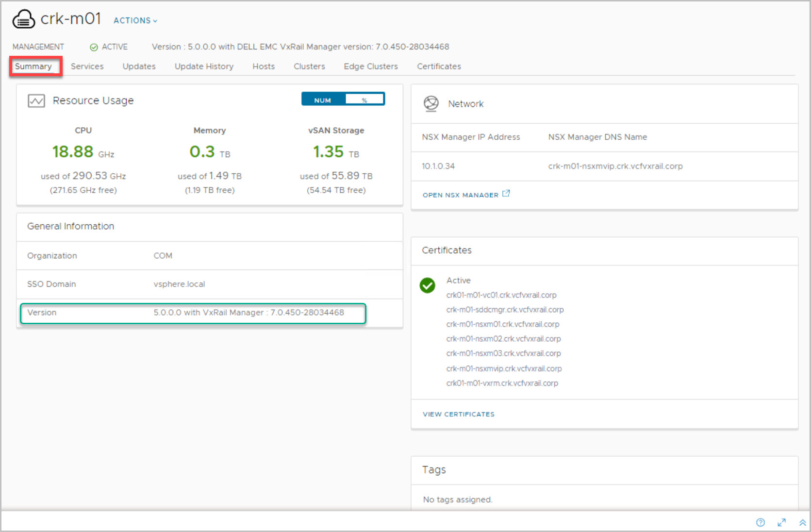Switch resource usage to NUM view
811x532 pixels.
click(x=323, y=100)
